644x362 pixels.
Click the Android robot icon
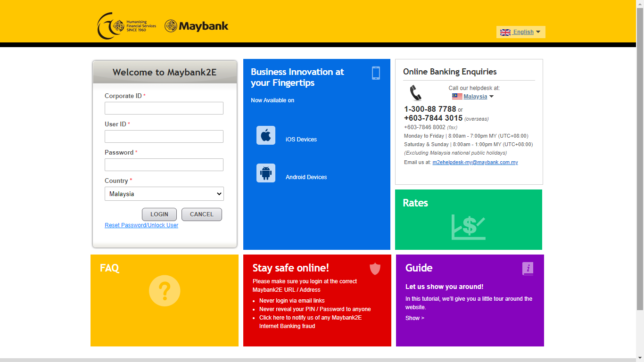[266, 173]
